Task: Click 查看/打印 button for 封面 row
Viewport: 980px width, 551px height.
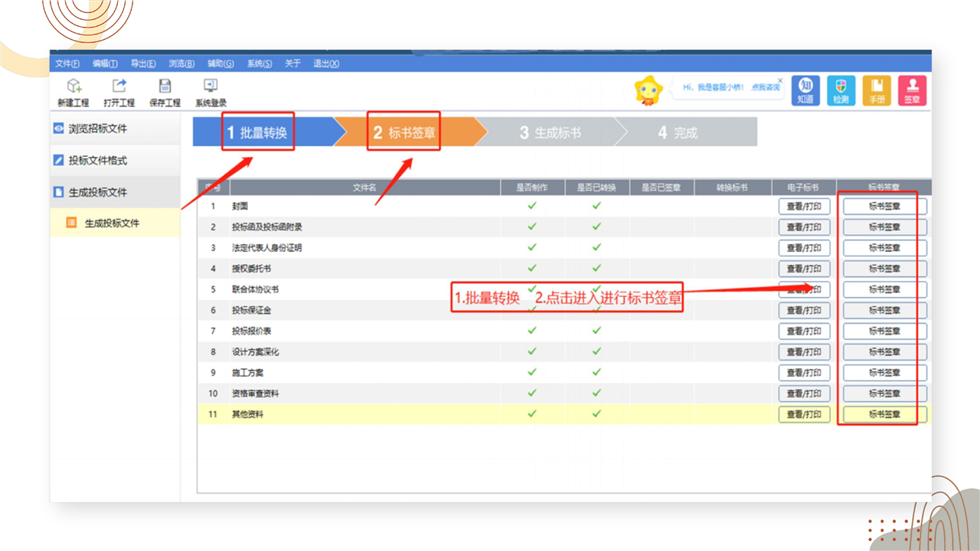Action: [804, 207]
